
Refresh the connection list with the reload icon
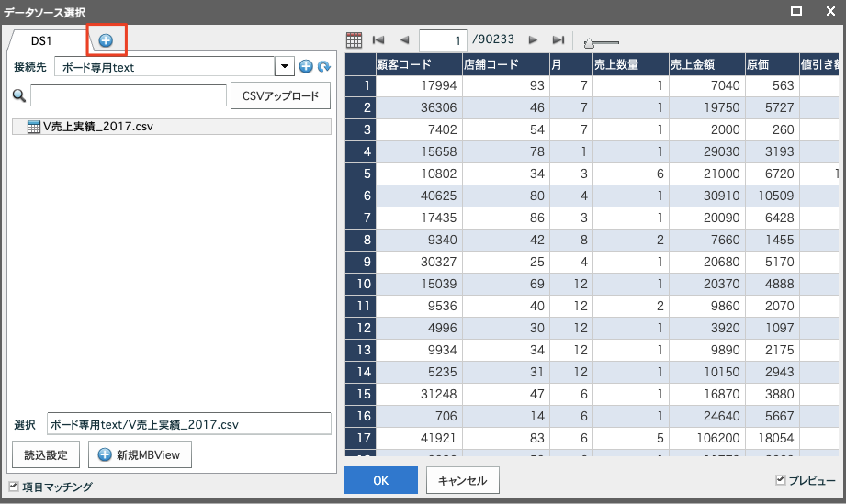pos(323,66)
